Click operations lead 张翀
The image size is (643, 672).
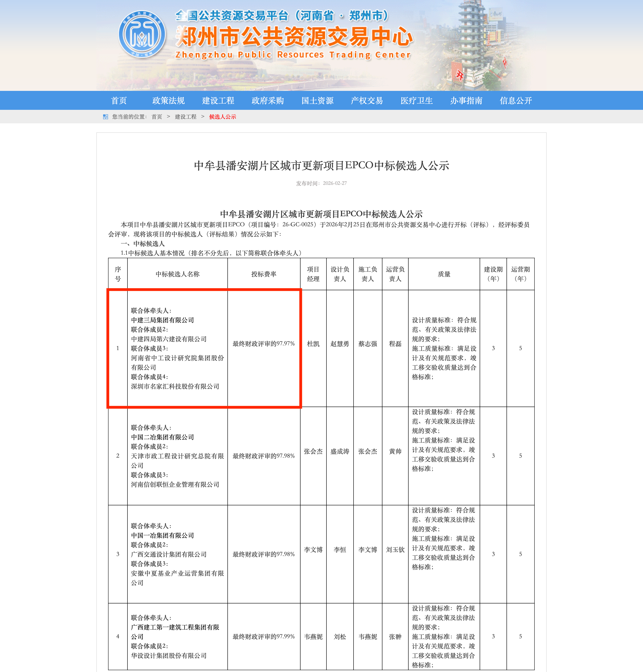[x=395, y=636]
